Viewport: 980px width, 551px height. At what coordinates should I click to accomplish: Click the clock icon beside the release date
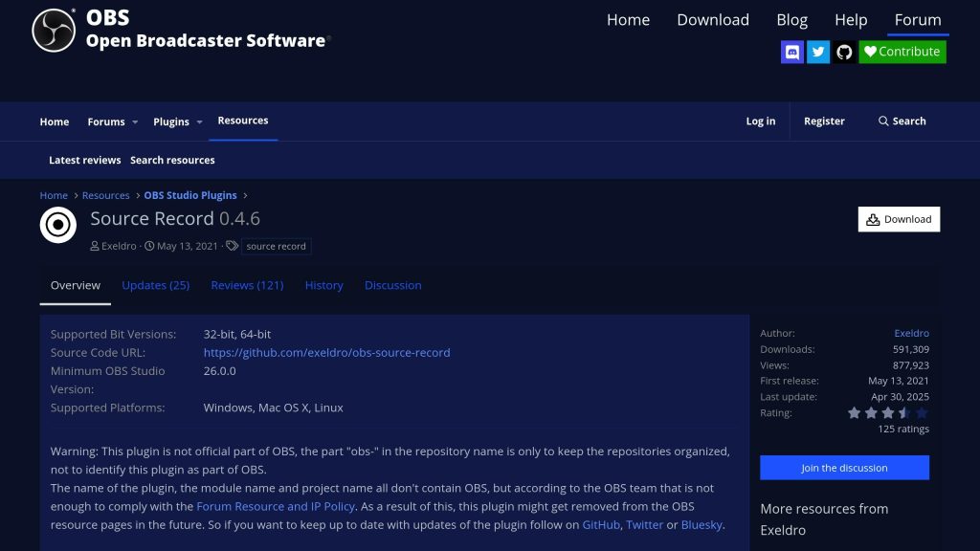tap(150, 246)
